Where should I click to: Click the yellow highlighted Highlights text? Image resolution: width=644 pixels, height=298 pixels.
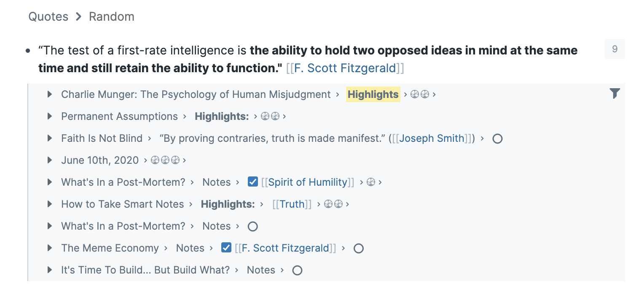pos(373,95)
